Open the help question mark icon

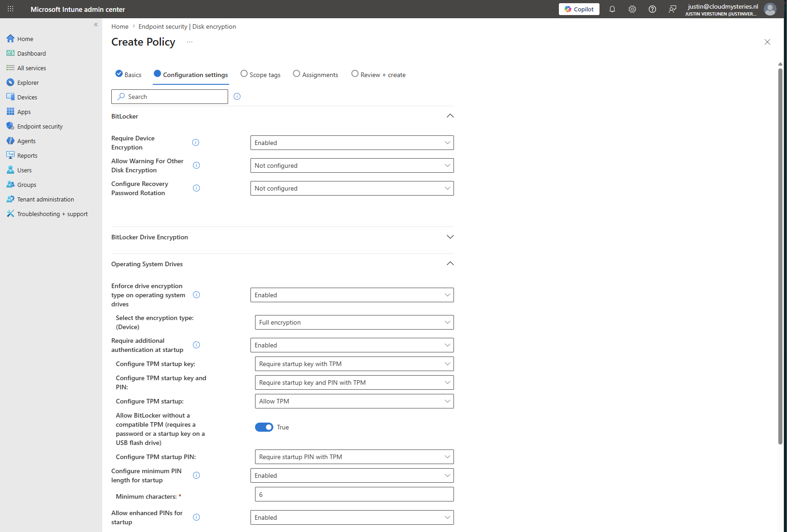[652, 9]
